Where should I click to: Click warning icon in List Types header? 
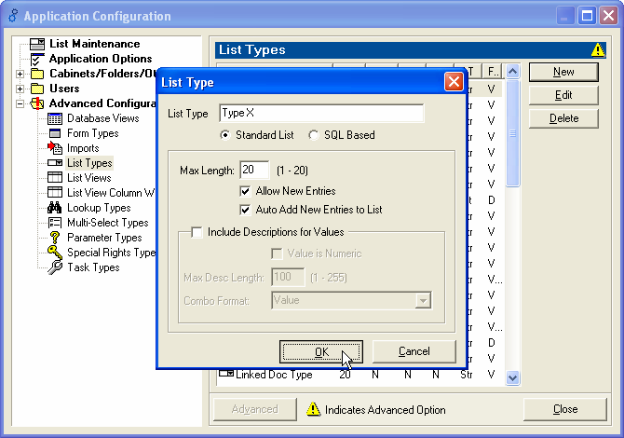(x=598, y=50)
